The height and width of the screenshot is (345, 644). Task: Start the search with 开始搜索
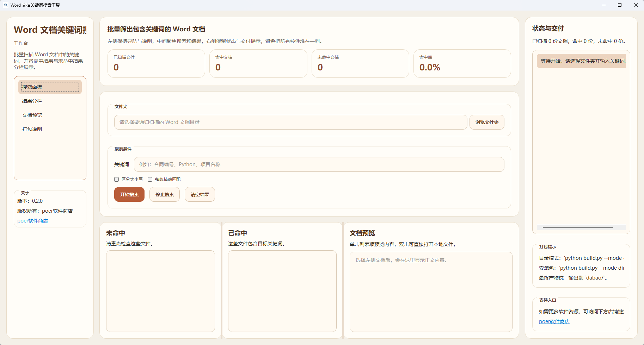pos(129,194)
